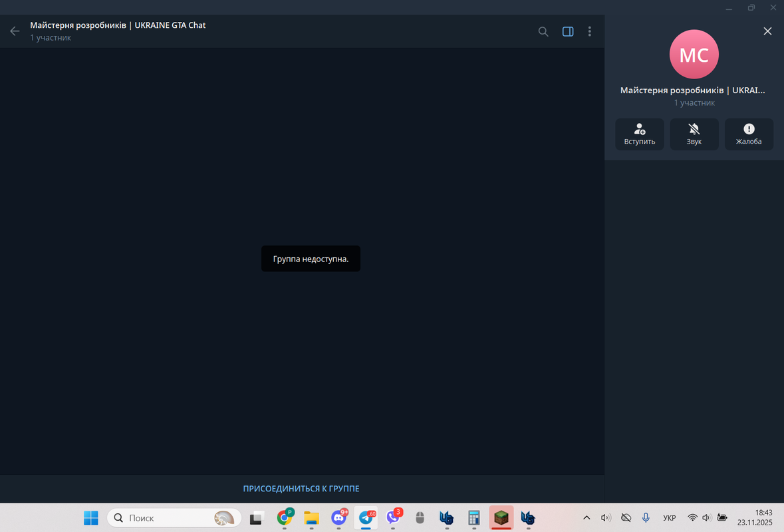Open File Explorer from the taskbar
Viewport: 784px width, 532px height.
click(311, 517)
